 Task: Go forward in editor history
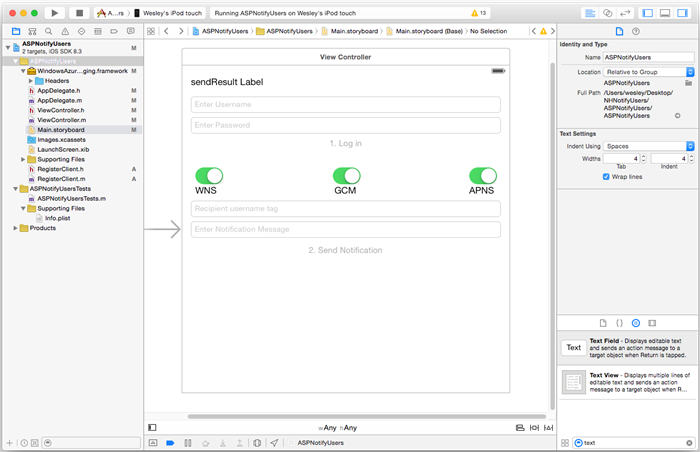[181, 31]
